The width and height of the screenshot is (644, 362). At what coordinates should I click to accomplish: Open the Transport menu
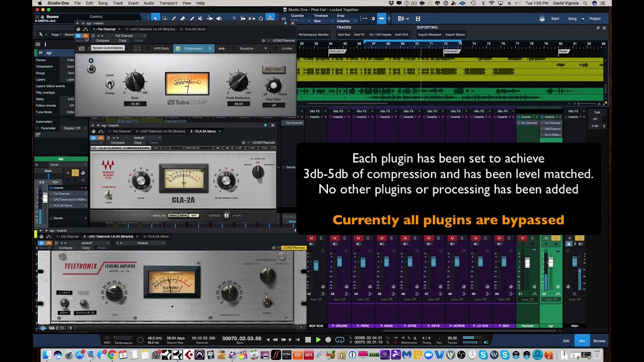(168, 3)
